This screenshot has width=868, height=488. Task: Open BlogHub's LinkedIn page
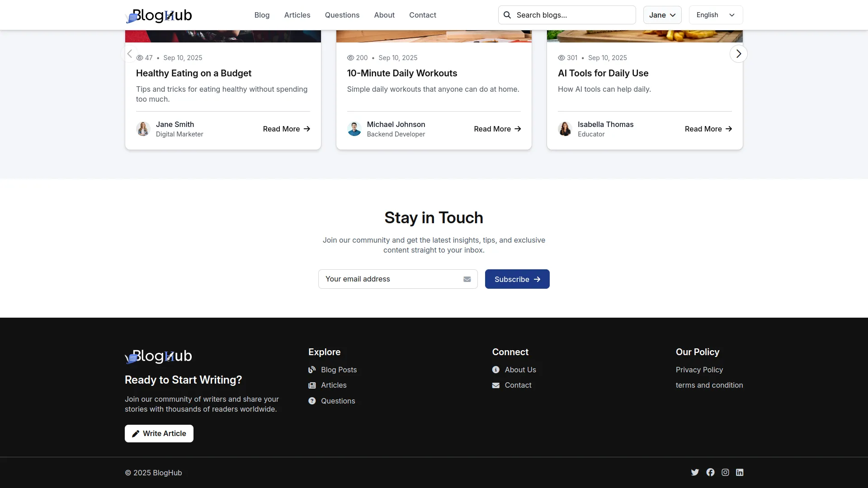coord(740,472)
